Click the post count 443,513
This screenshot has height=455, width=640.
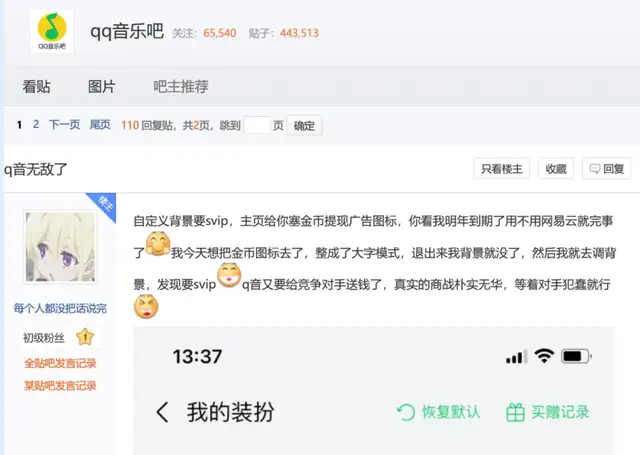pyautogui.click(x=299, y=33)
